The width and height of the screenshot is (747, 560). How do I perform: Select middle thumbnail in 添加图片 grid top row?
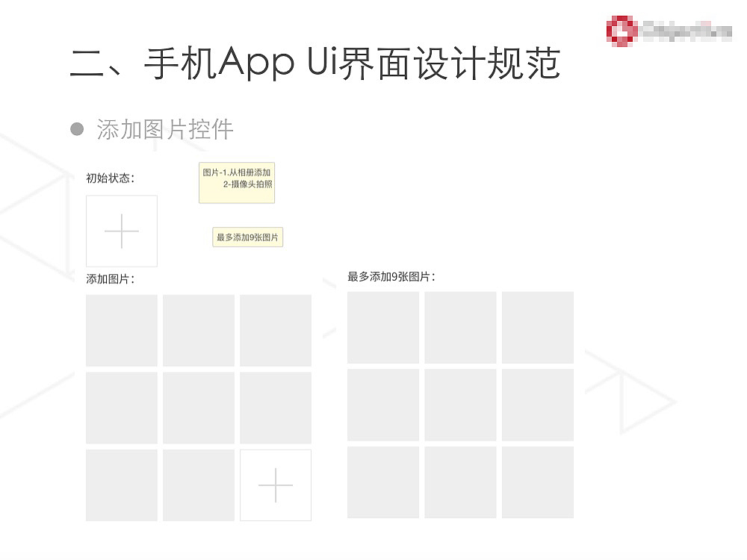pos(199,331)
